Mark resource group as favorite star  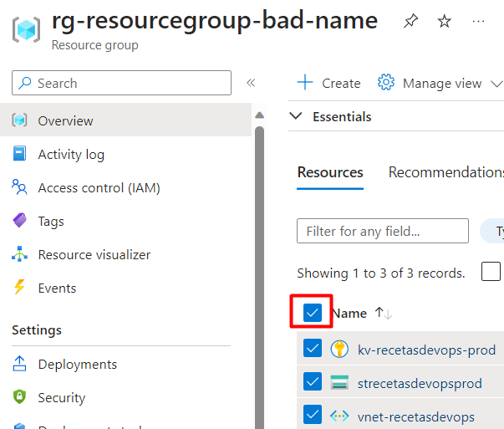(444, 21)
